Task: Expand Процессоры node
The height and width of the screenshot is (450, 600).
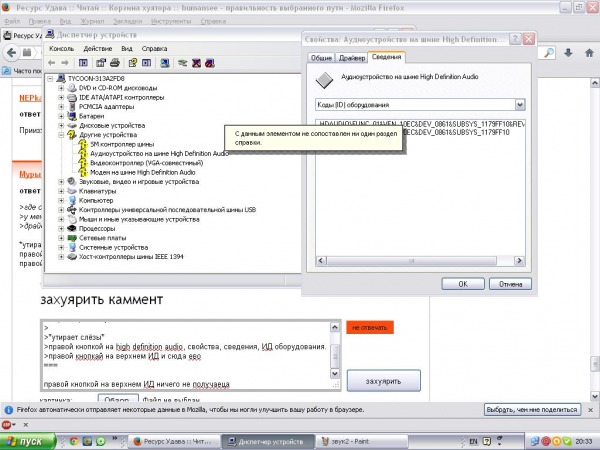Action: 61,228
